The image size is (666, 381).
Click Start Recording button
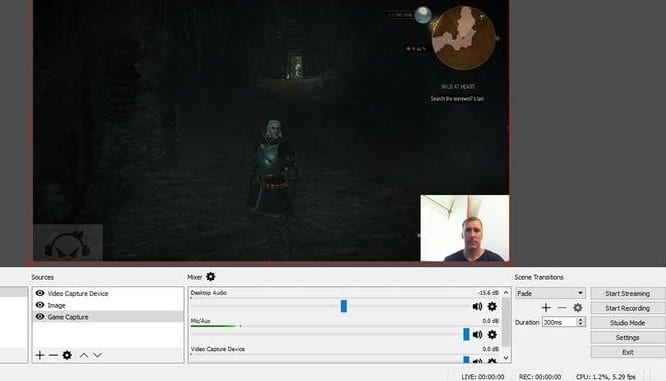click(x=627, y=308)
